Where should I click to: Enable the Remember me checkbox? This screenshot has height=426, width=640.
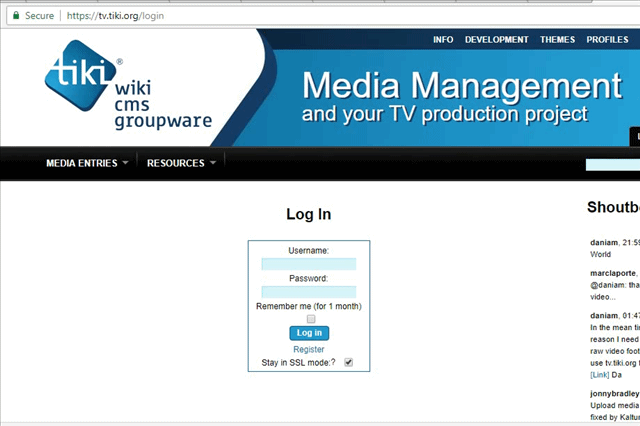pyautogui.click(x=311, y=319)
